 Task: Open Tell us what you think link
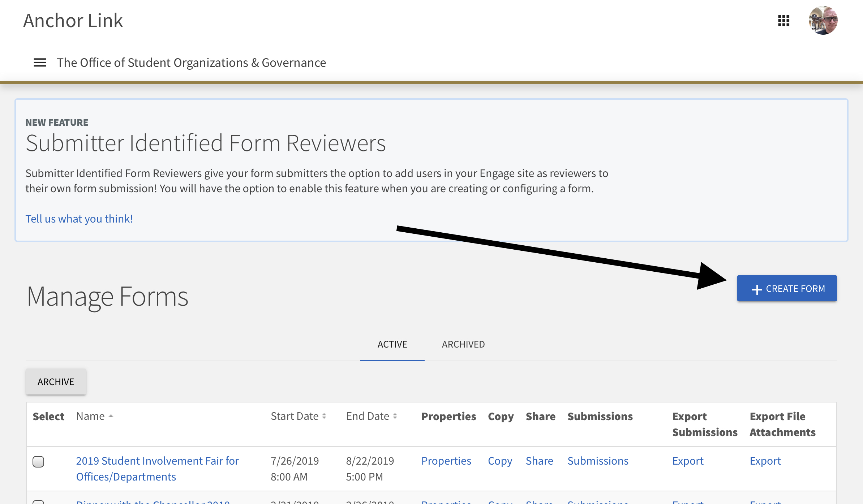click(79, 219)
